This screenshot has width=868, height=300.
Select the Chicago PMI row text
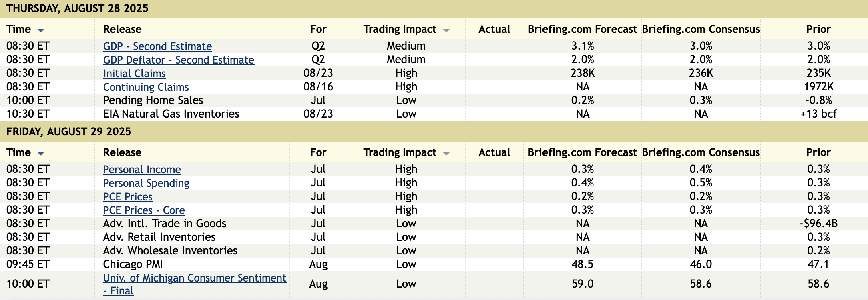click(x=133, y=264)
